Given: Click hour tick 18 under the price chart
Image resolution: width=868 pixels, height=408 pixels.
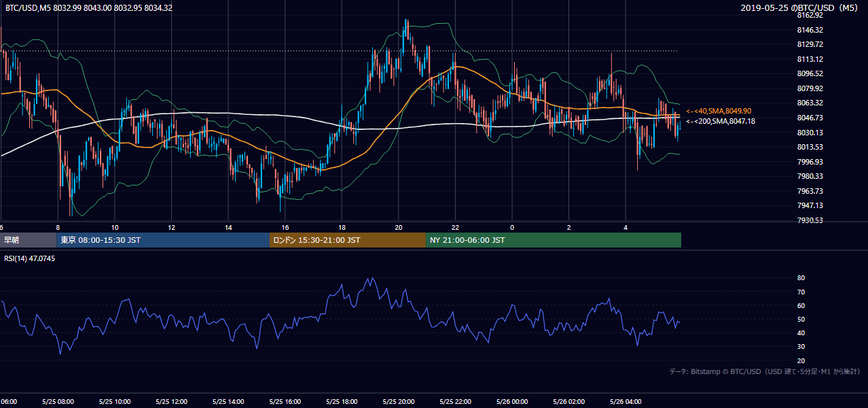Looking at the screenshot, I should pos(342,227).
